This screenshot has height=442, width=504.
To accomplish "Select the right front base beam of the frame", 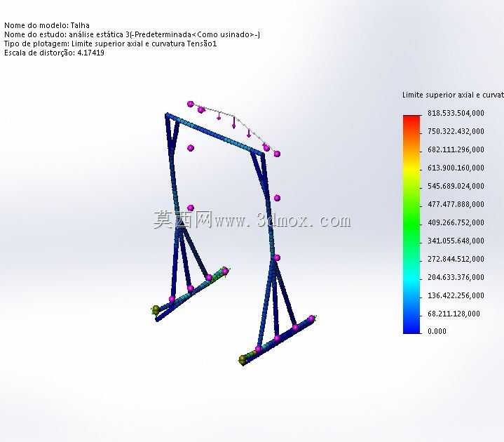I will click(x=278, y=341).
